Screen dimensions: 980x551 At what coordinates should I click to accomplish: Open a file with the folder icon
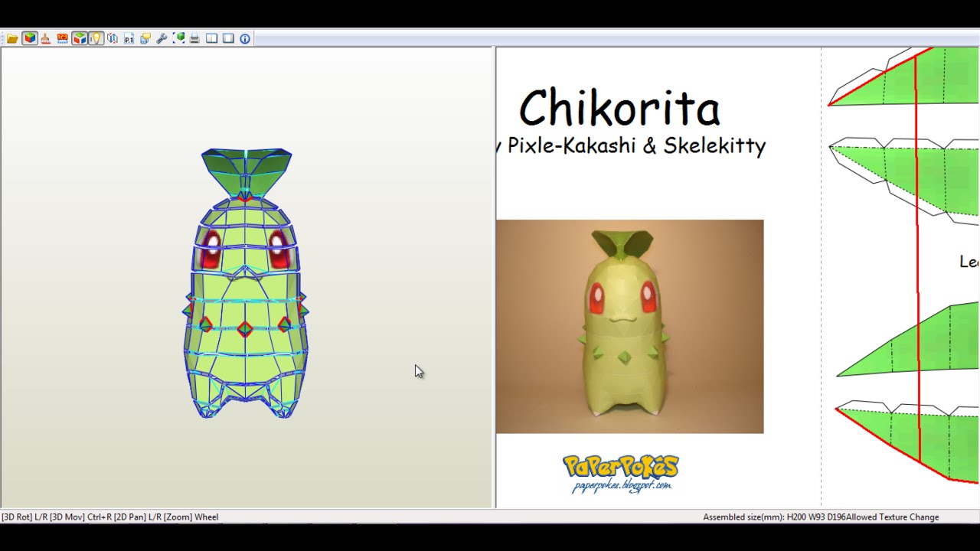pyautogui.click(x=12, y=38)
